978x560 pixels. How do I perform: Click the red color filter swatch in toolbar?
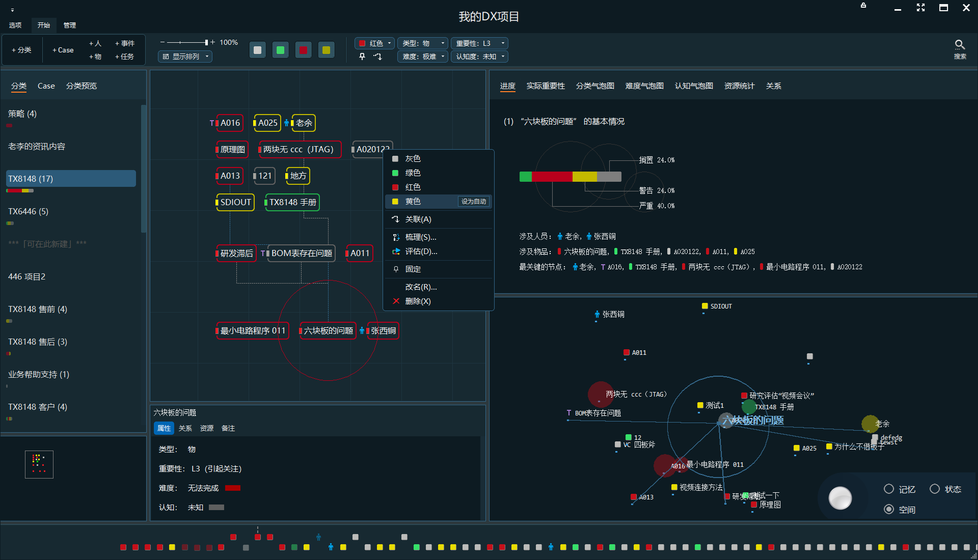tap(304, 50)
